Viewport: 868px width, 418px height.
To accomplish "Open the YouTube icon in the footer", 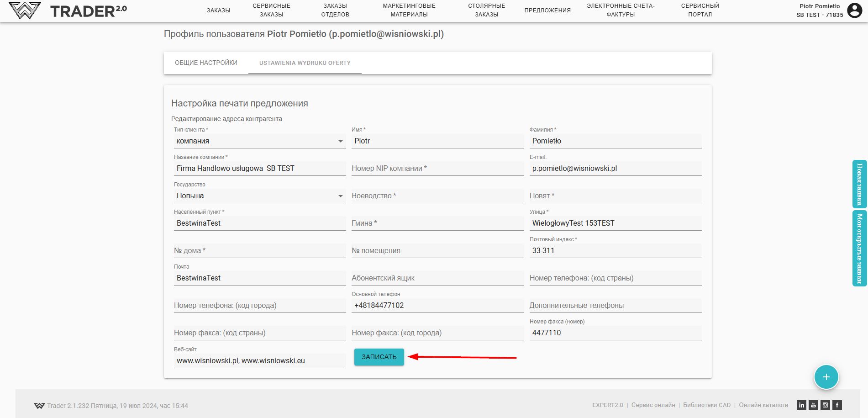I will pyautogui.click(x=813, y=405).
